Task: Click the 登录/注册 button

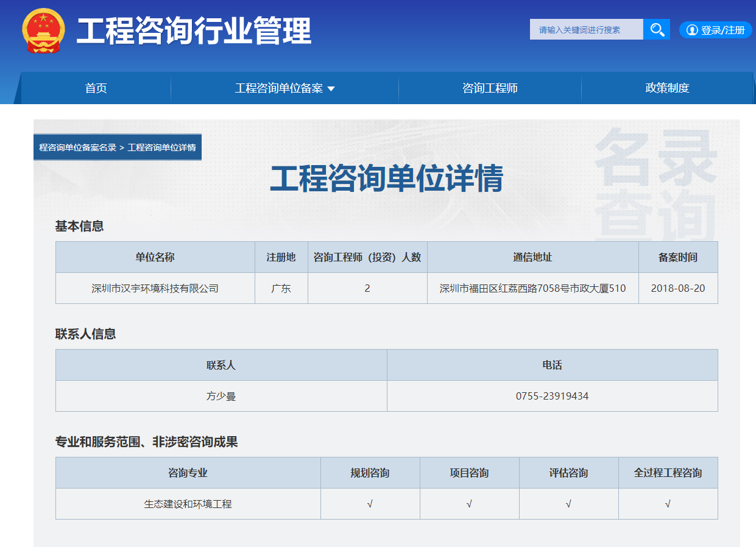Action: tap(715, 30)
